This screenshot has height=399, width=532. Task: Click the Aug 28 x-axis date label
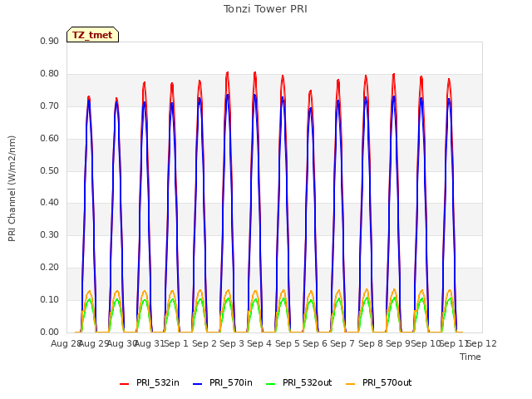coord(66,343)
